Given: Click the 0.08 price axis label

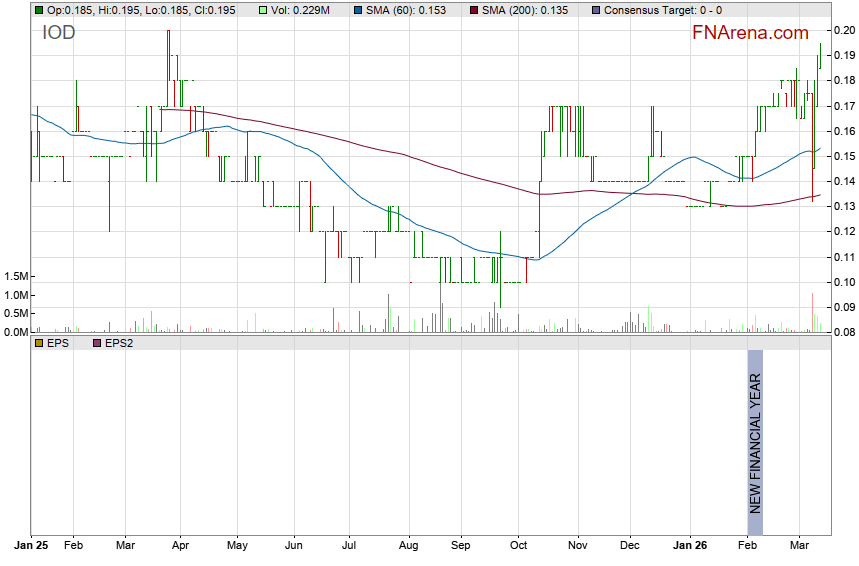Looking at the screenshot, I should 844,332.
